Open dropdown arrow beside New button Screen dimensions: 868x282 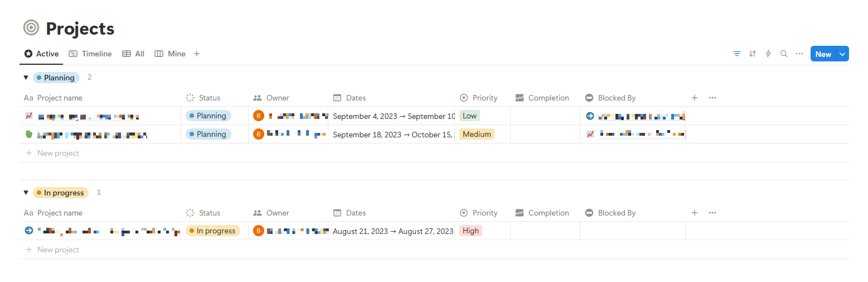(x=842, y=54)
